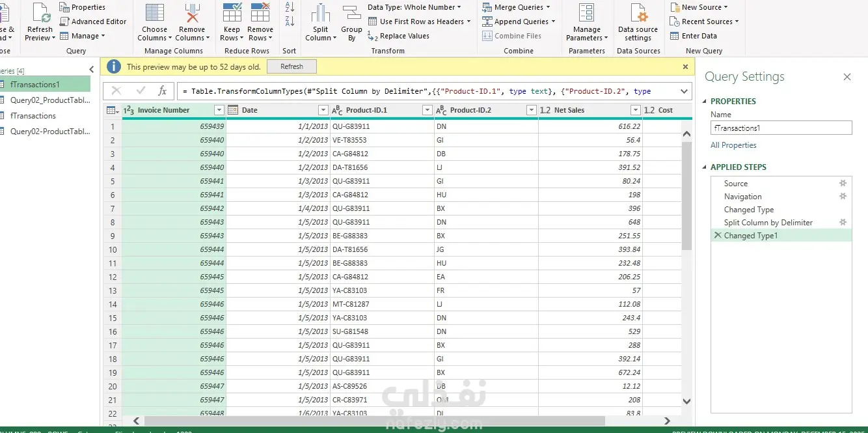Collapse the APPLIED STEPS section

704,167
